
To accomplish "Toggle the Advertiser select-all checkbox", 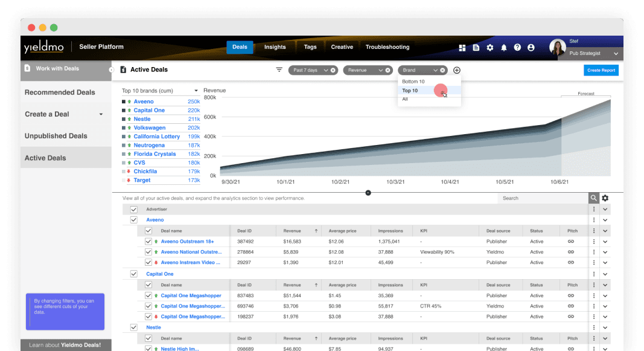I will click(x=134, y=209).
